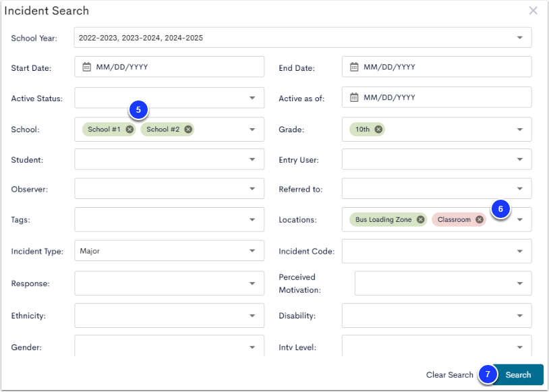
Task: Open the Incident Type dropdown
Action: pyautogui.click(x=169, y=251)
